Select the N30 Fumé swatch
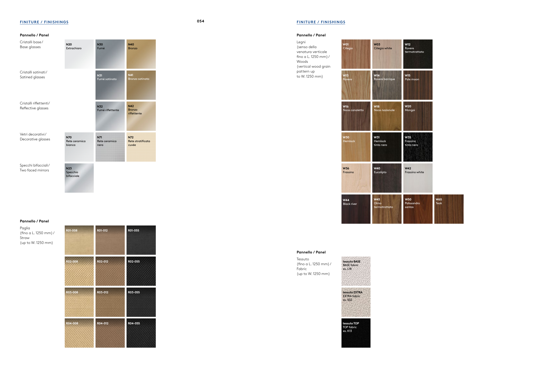 coord(110,54)
